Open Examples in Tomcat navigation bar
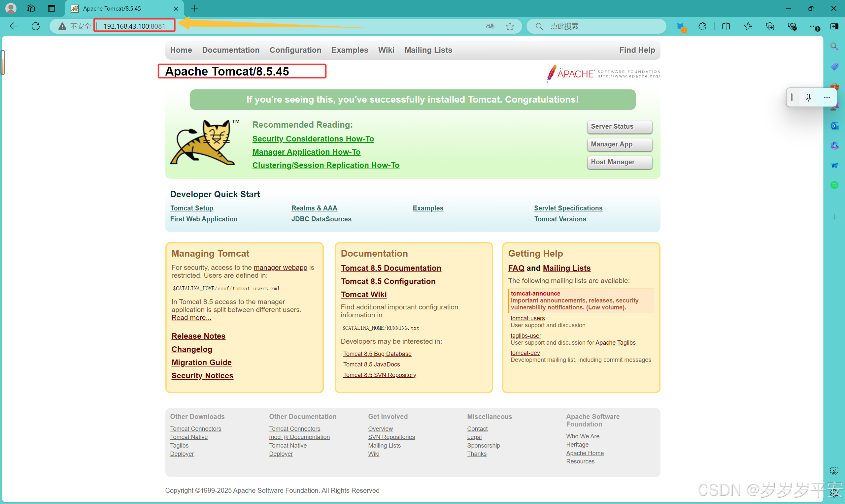This screenshot has width=845, height=504. point(350,50)
